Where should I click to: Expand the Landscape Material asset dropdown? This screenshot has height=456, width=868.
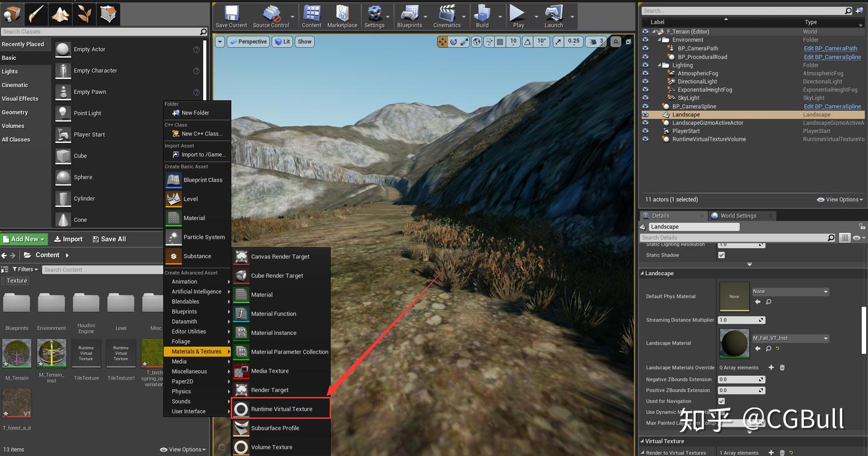pyautogui.click(x=790, y=338)
